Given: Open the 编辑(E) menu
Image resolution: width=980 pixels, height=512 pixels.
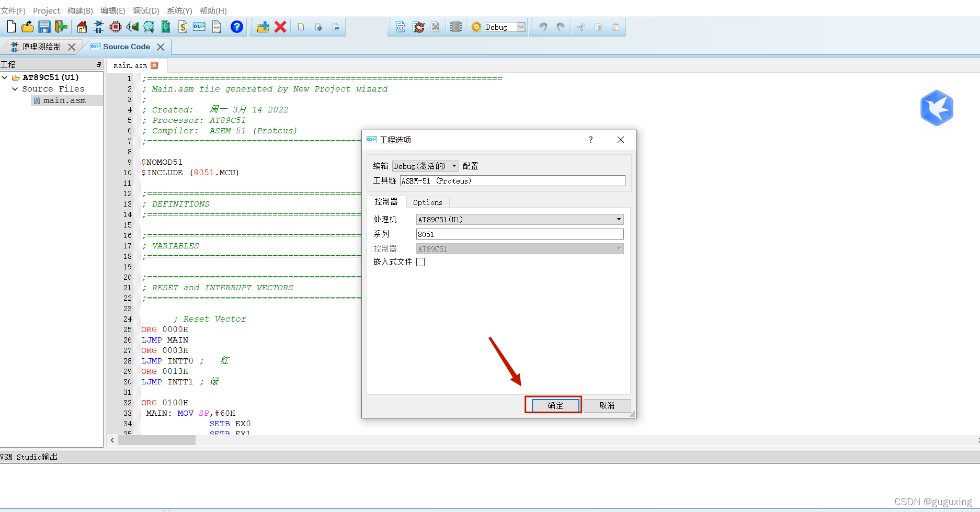Looking at the screenshot, I should pyautogui.click(x=113, y=10).
